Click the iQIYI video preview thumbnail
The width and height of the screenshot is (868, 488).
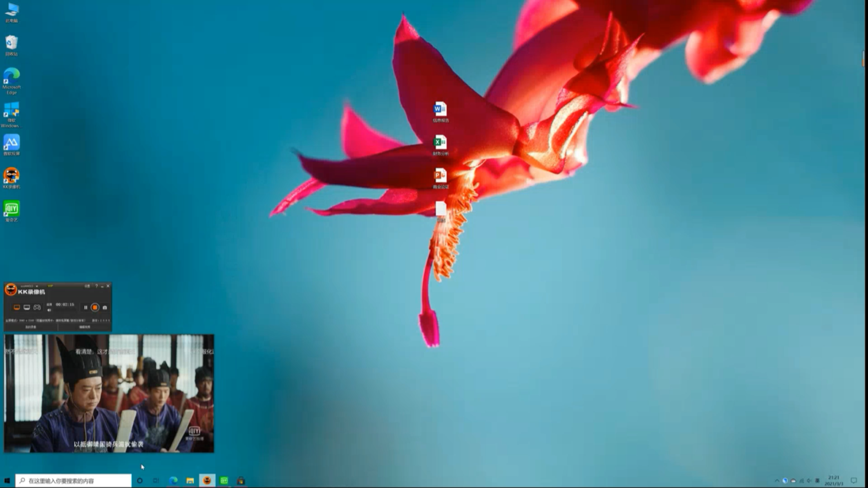109,393
